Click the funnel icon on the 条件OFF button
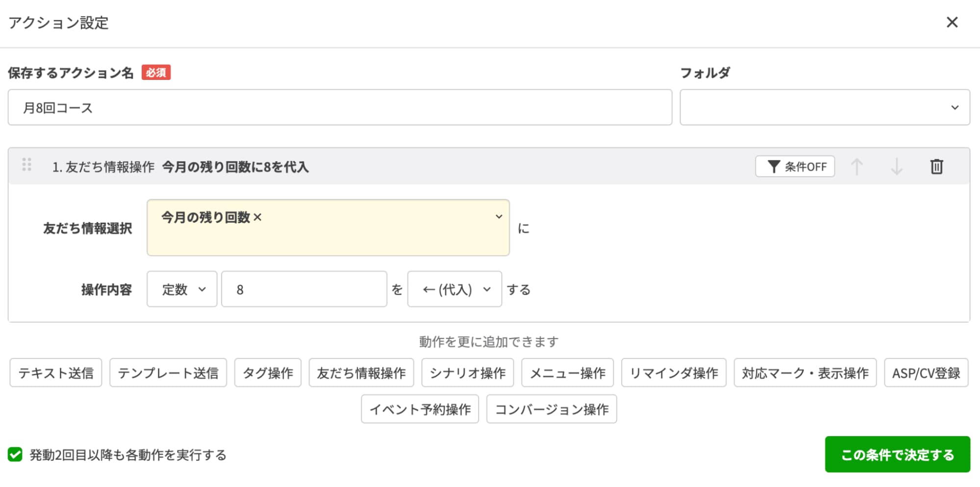The width and height of the screenshot is (980, 487). pos(774,167)
